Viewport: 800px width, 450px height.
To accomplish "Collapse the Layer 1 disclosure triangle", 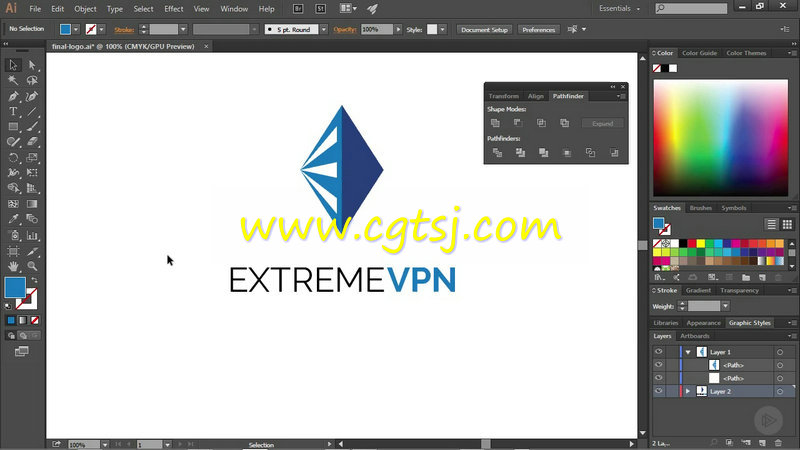I will coord(688,352).
